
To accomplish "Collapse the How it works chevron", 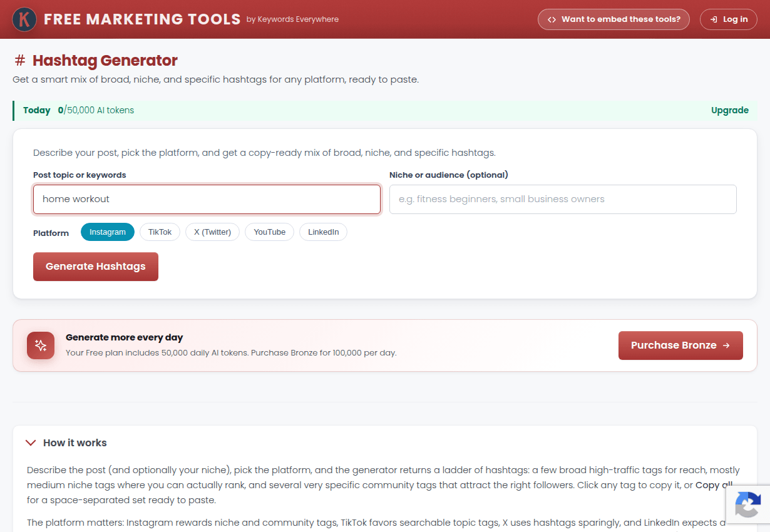I will [x=31, y=442].
